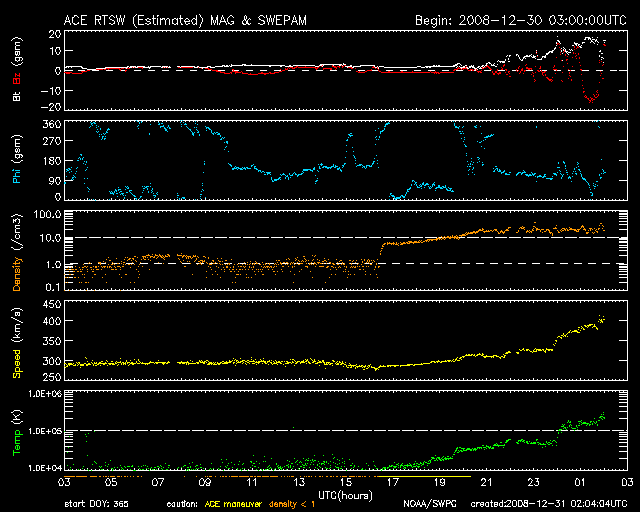The height and width of the screenshot is (512, 640).
Task: Click the red Bz minimum dip
Action: point(591,99)
